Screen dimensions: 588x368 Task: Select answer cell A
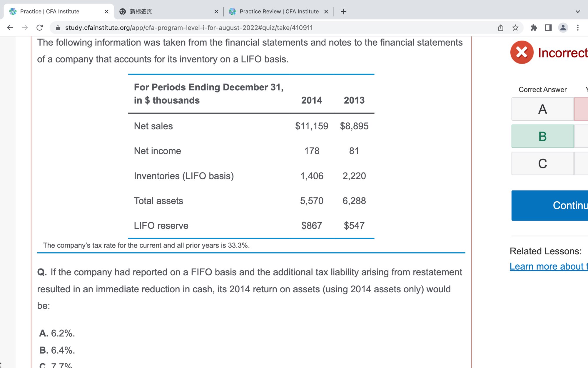542,109
